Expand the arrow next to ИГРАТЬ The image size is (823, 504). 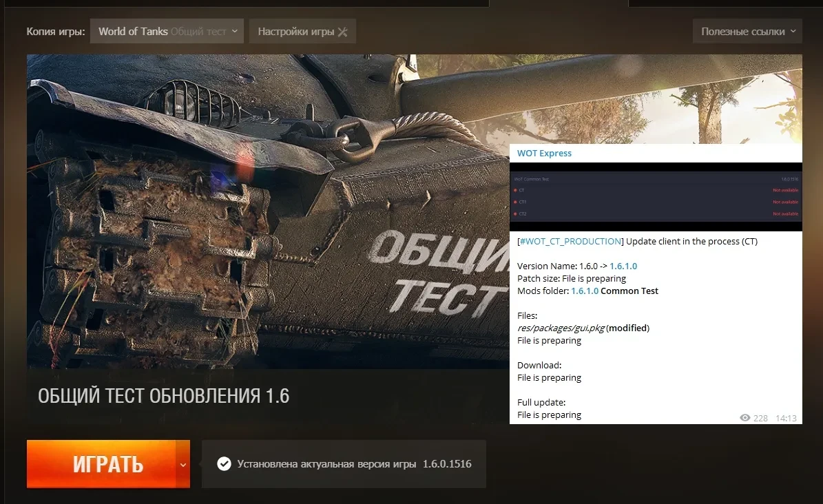(x=183, y=465)
